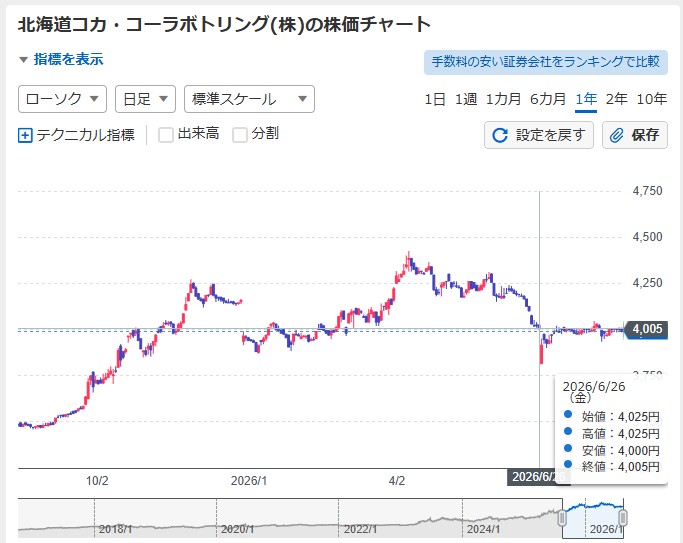Select the 1週 period tab
This screenshot has width=683, height=543.
pos(466,99)
